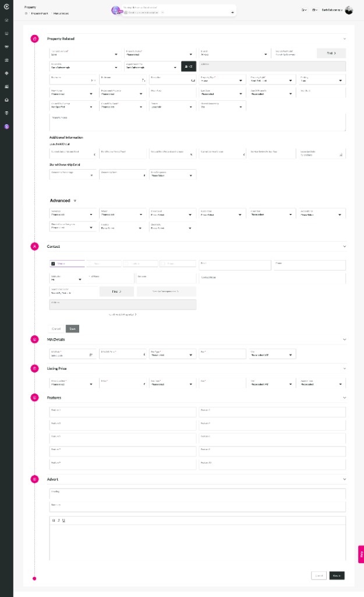Collapse the Features section using its chevron

344,398
